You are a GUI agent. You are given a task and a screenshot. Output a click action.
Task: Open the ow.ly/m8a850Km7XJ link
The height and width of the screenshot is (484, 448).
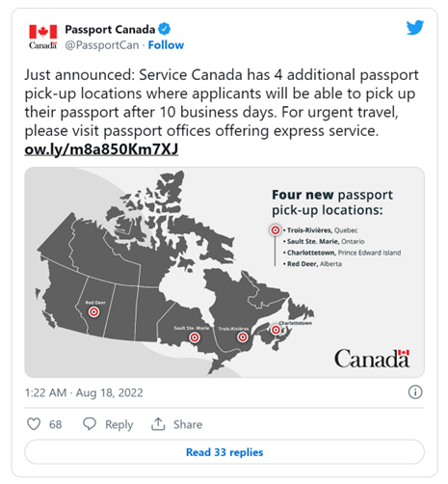101,149
